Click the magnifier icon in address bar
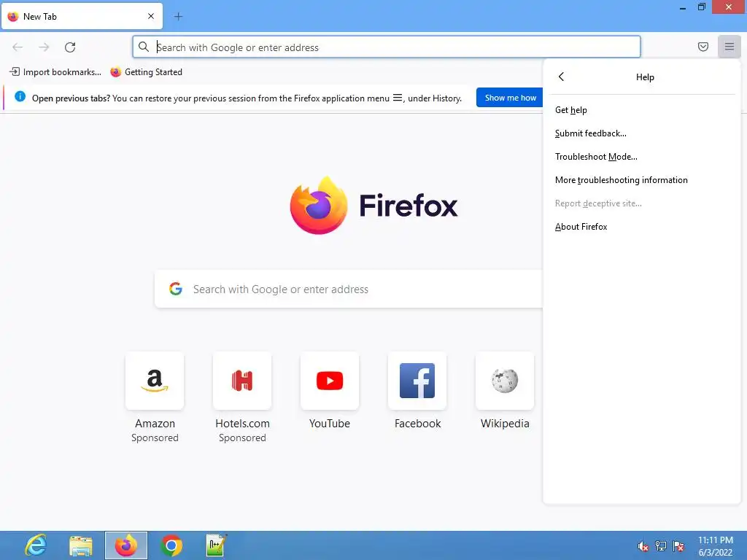The height and width of the screenshot is (560, 747). (x=144, y=47)
